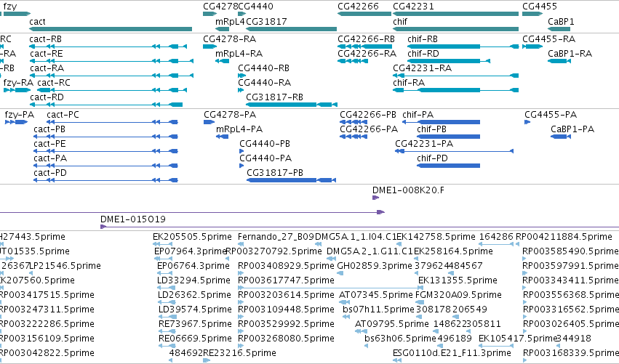The image size is (619, 364).
Task: Click transcript label cact-RE
Action: (x=47, y=54)
